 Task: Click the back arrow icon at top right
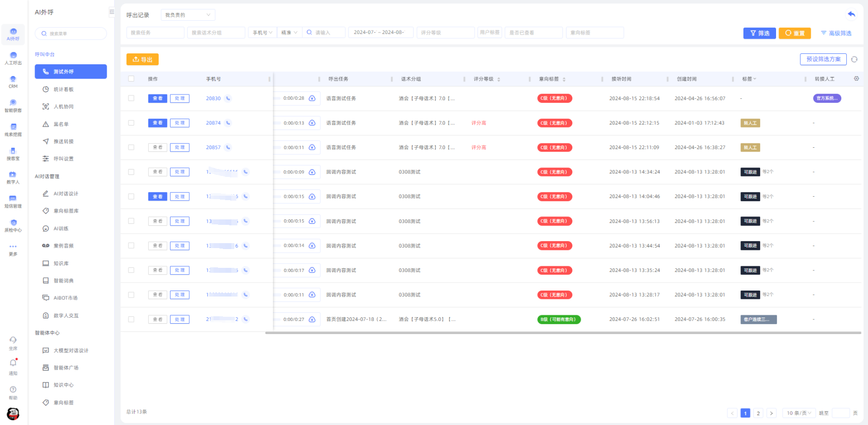(x=851, y=14)
